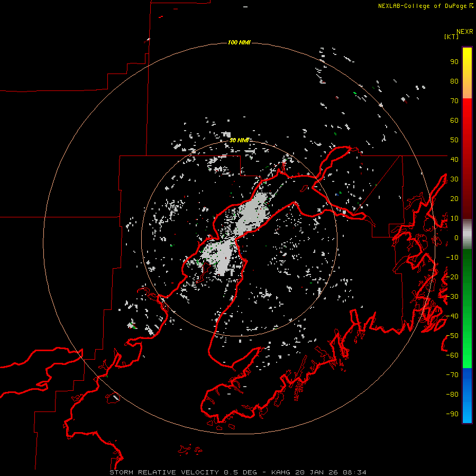The height and width of the screenshot is (476, 476).
Task: Select the -90 value on velocity scale
Action: [x=452, y=414]
